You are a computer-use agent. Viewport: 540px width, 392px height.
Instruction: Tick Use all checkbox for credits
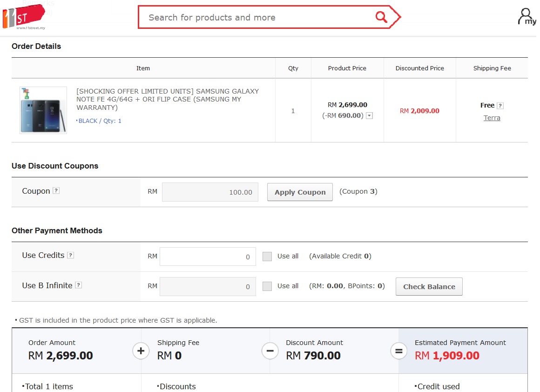pyautogui.click(x=267, y=257)
